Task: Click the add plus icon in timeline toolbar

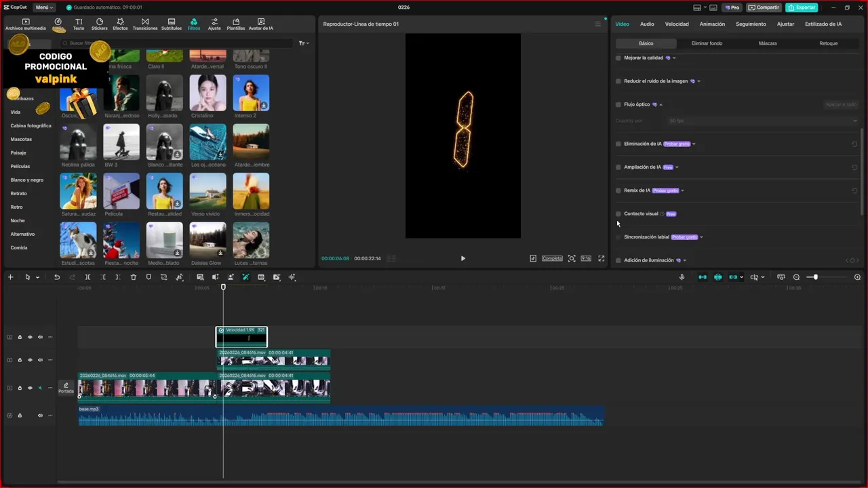Action: 10,277
